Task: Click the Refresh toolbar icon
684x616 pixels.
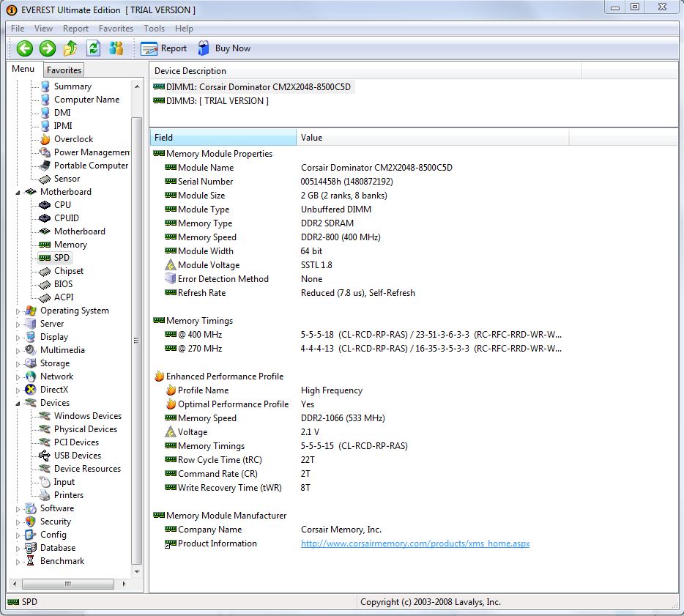Action: pos(93,48)
